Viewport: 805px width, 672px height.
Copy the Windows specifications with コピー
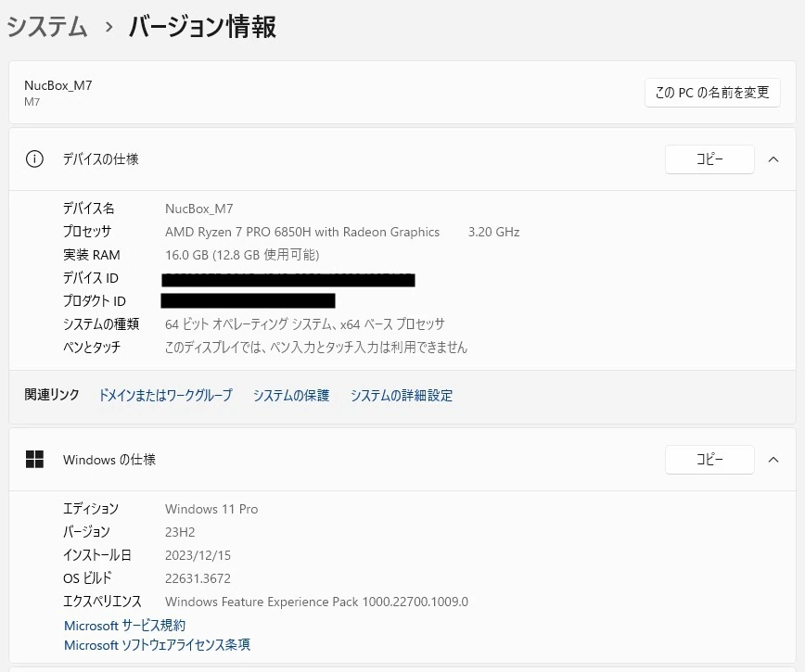click(709, 460)
